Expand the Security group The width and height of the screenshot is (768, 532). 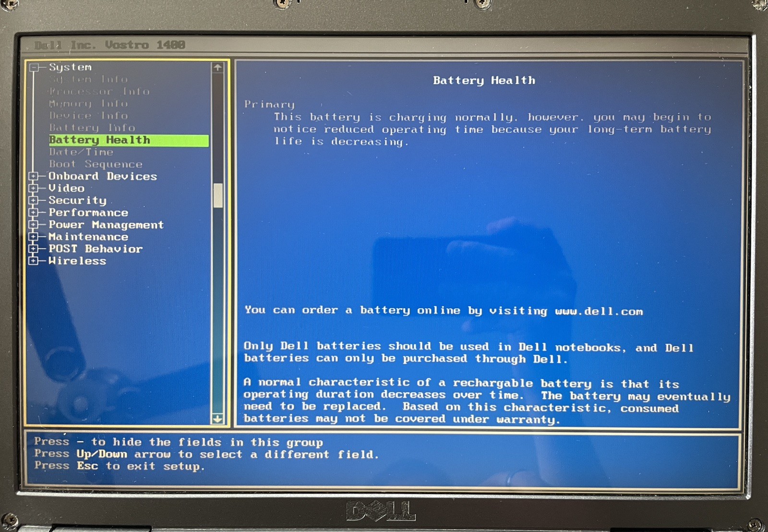click(x=34, y=200)
